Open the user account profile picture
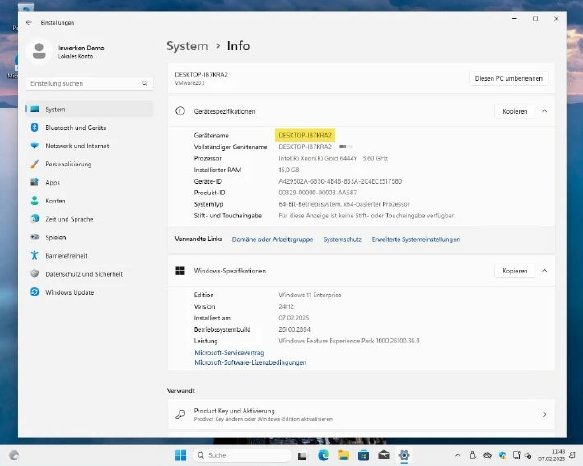 coord(39,51)
